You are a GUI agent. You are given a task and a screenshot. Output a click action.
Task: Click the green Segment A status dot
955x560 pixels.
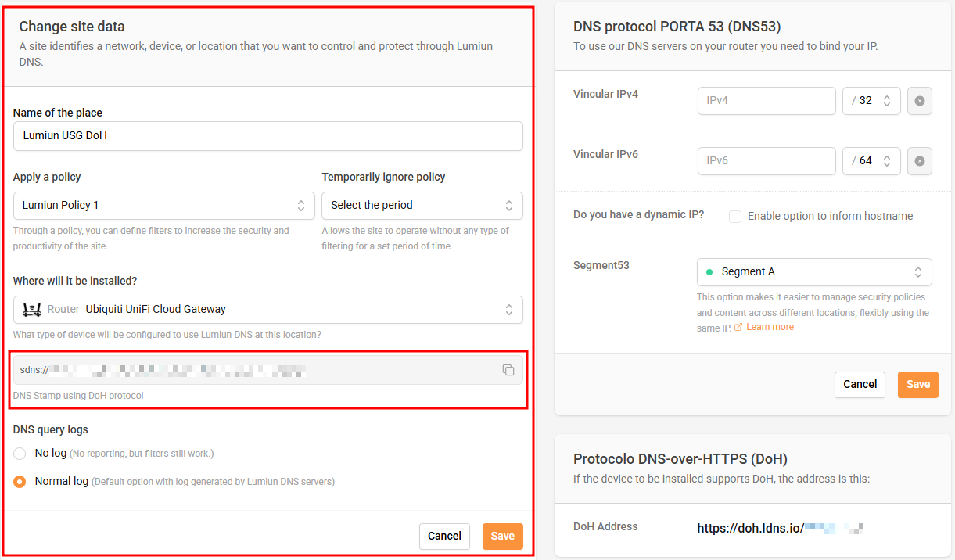pos(709,272)
